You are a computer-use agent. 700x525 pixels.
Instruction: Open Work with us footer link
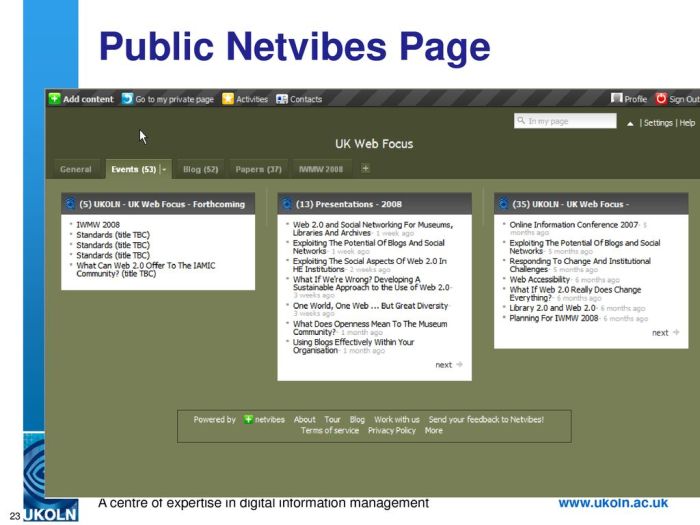tap(396, 419)
